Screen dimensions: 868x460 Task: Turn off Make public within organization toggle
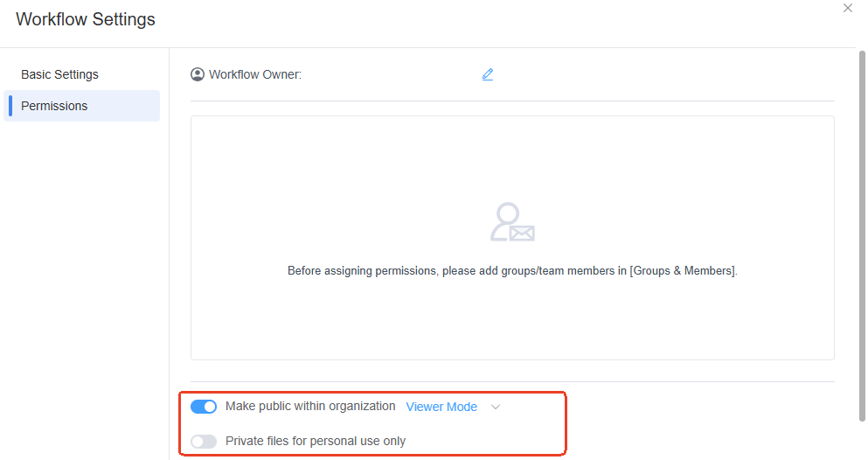tap(204, 407)
